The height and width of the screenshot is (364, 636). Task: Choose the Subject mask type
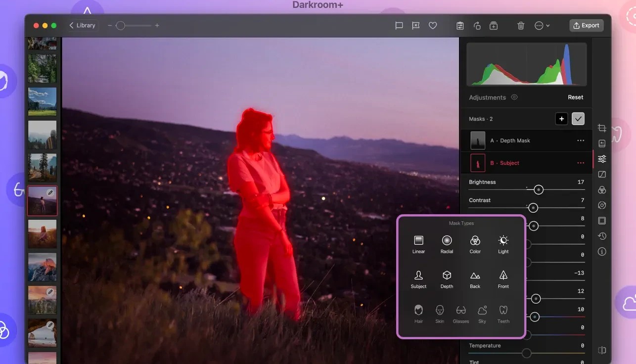(418, 279)
